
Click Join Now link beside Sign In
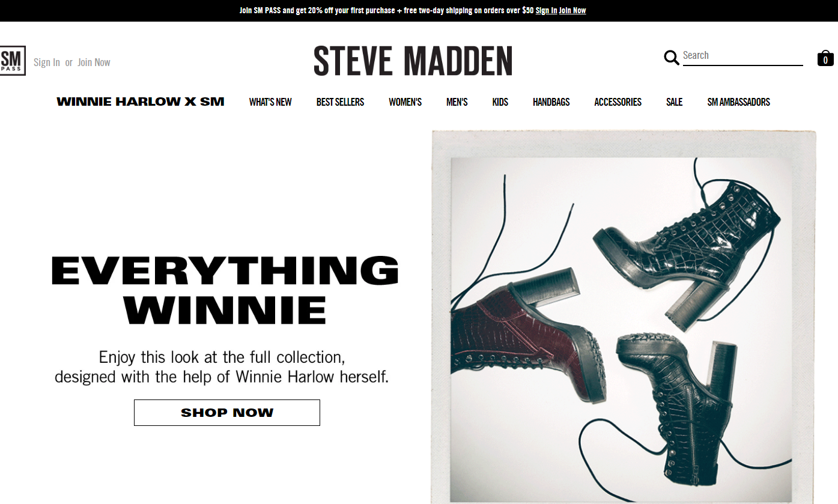(94, 62)
